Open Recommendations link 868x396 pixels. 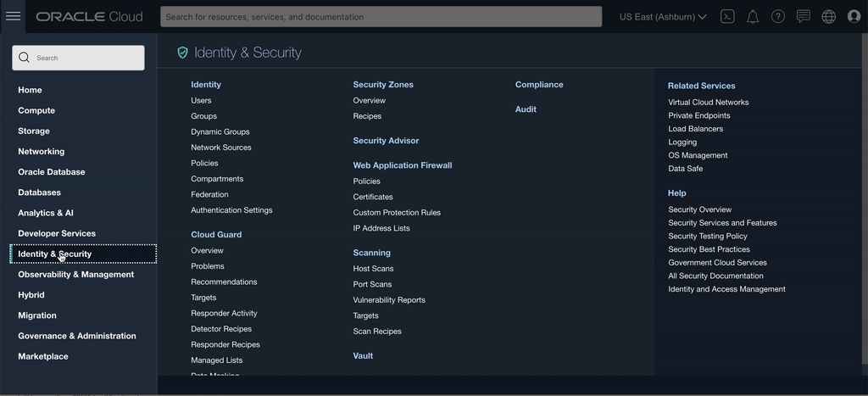tap(224, 282)
